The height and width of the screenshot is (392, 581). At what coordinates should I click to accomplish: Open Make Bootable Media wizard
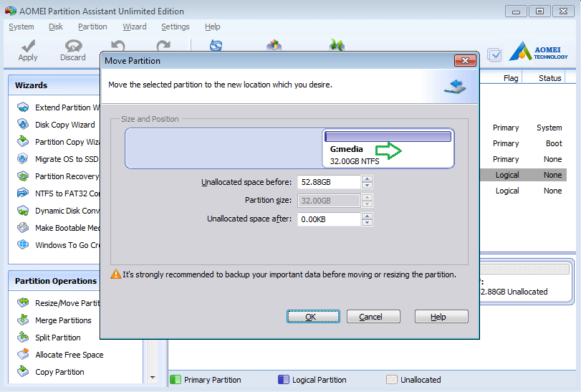[58, 228]
